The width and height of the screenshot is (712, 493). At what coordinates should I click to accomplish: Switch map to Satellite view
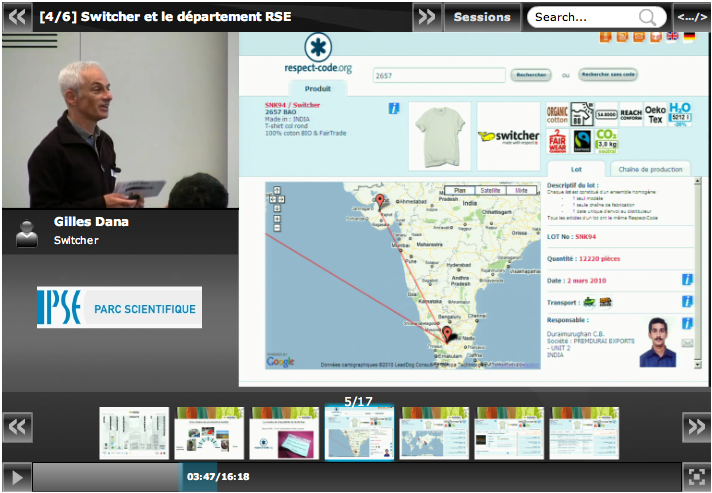490,190
